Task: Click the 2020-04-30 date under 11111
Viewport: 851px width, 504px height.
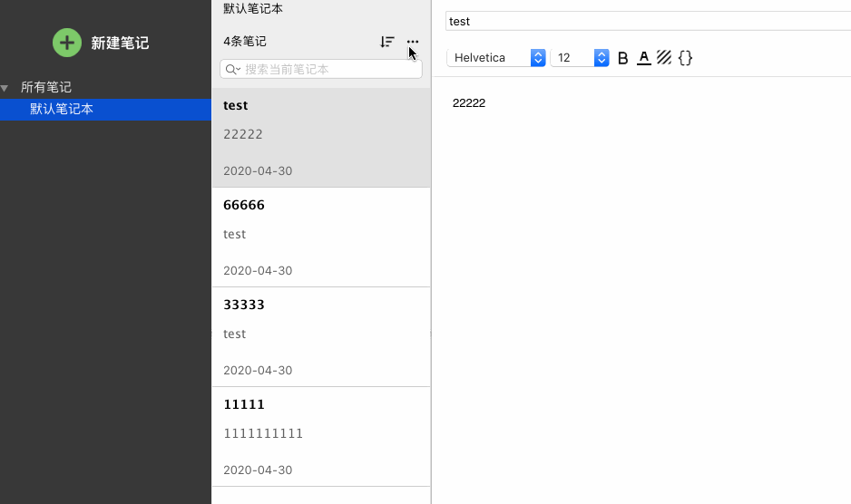Action: click(x=258, y=470)
